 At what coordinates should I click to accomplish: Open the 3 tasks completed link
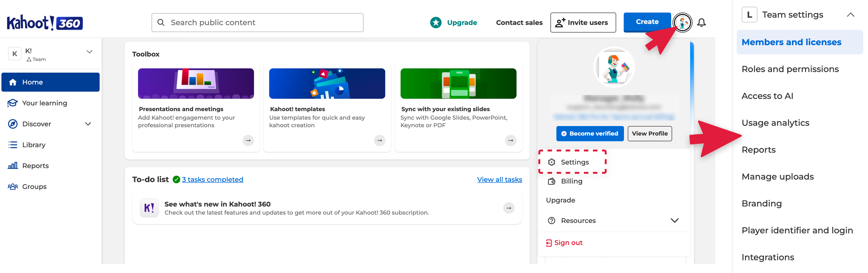(212, 179)
